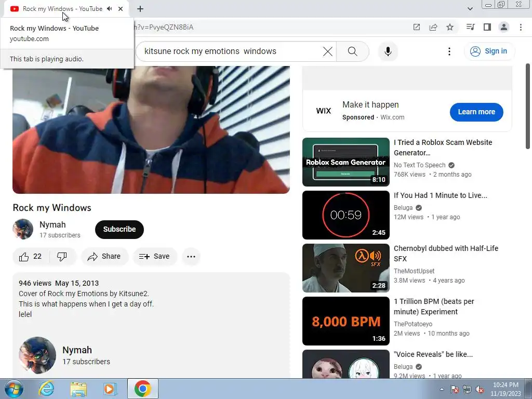Open the Windows Start orb
Screen dimensions: 532x399
pos(14,389)
